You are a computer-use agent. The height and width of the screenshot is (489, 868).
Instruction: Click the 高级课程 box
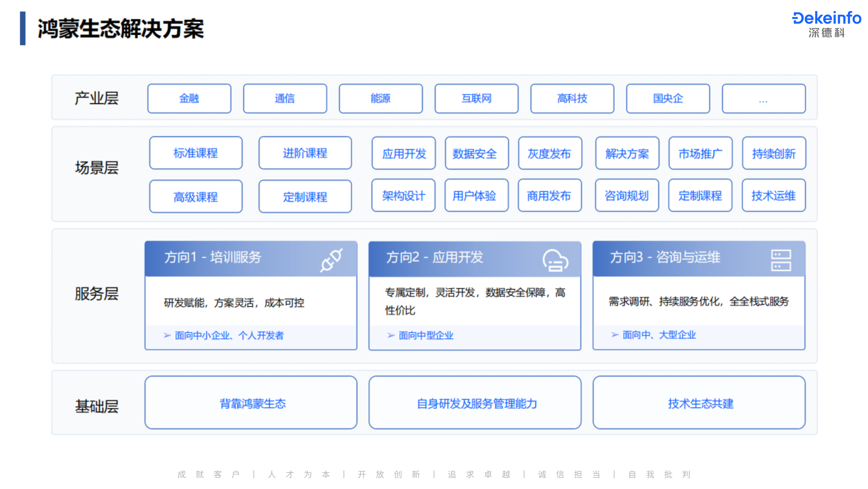[x=195, y=196]
